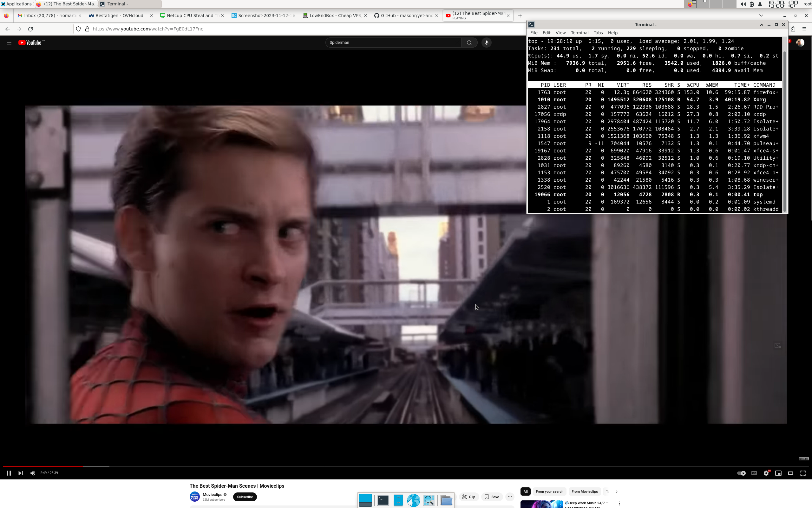Roll up the Terminal window with caret button

point(762,24)
